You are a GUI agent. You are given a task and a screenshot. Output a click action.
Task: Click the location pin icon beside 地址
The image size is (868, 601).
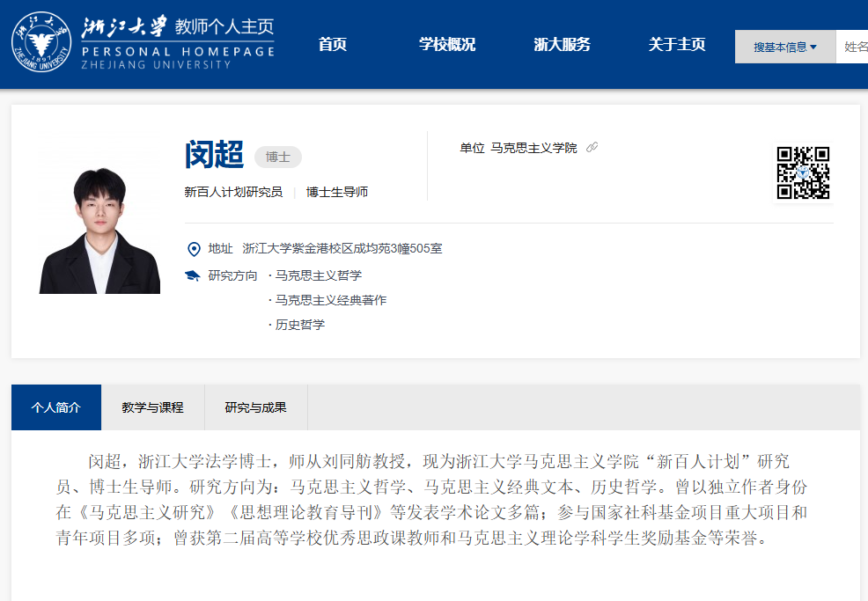coord(194,249)
